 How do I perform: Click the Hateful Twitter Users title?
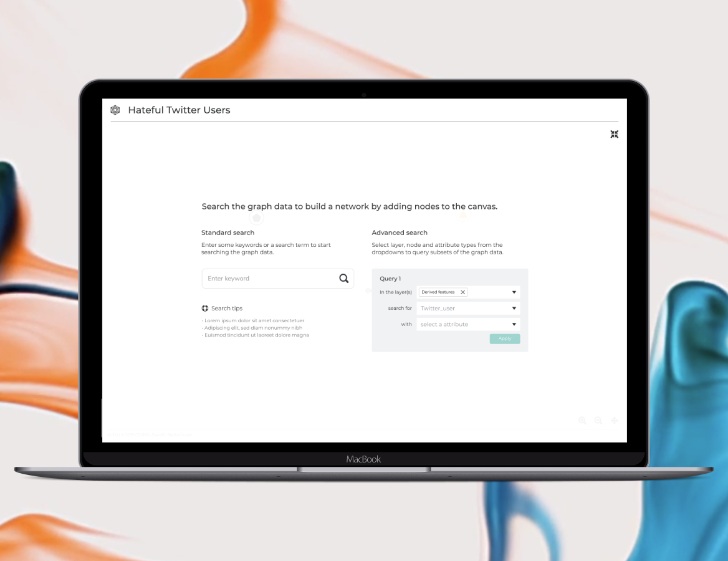(180, 110)
